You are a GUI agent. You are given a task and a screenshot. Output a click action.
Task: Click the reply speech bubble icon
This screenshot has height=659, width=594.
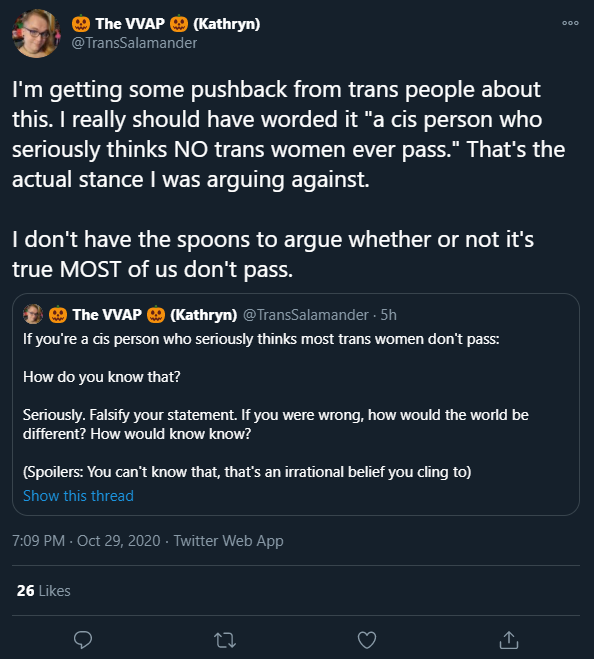[x=83, y=640]
